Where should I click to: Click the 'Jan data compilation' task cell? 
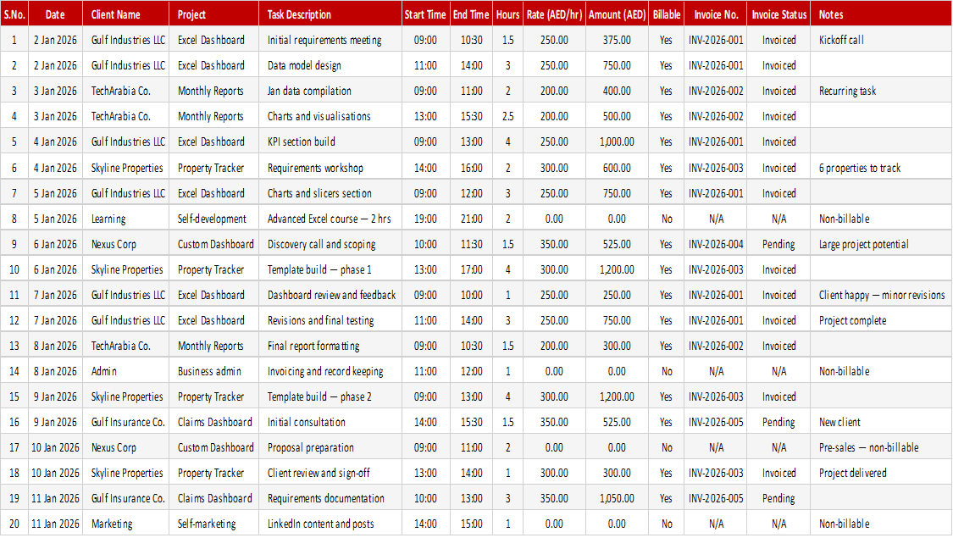330,91
